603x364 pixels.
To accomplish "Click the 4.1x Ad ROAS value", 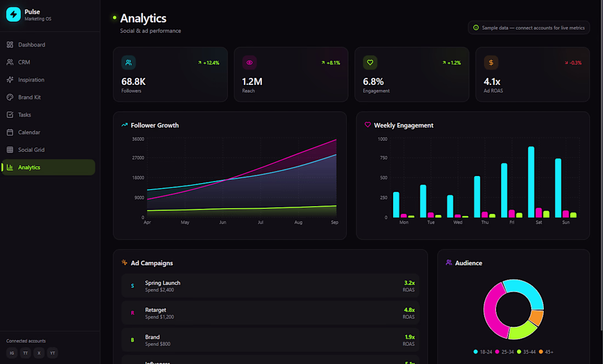I will pyautogui.click(x=492, y=82).
